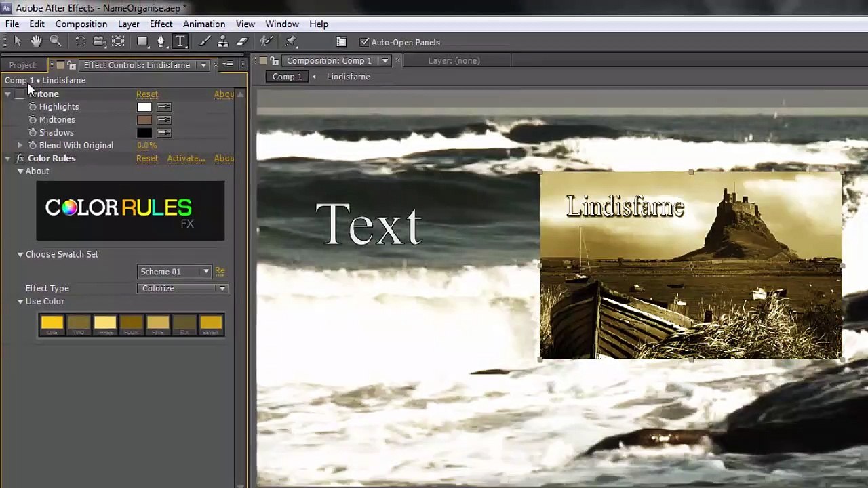Click the Midtones stopwatch icon
Viewport: 868px width, 488px height.
[x=33, y=120]
